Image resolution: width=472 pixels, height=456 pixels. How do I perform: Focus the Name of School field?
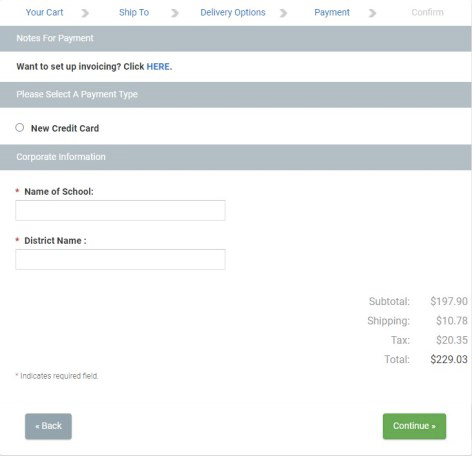[x=120, y=210]
